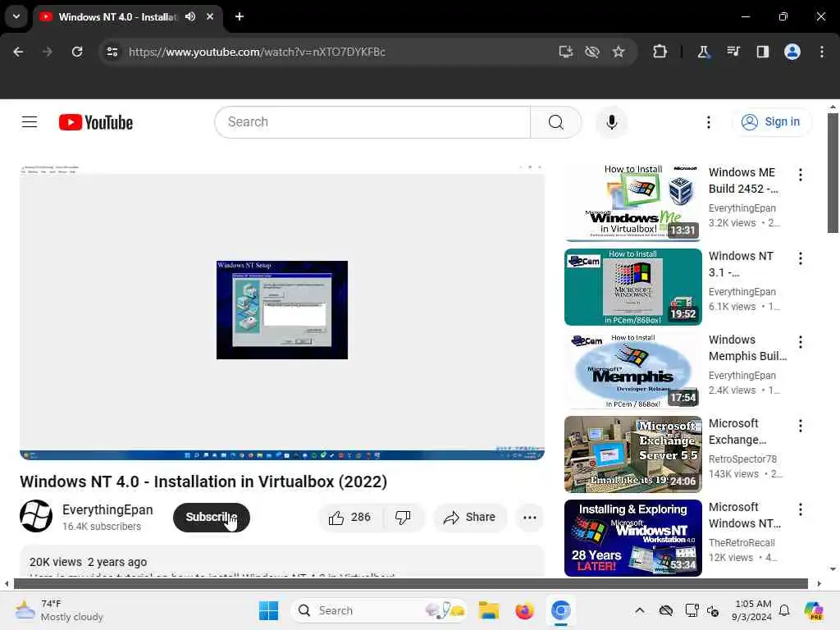Start voice search with microphone icon
Image resolution: width=840 pixels, height=630 pixels.
611,122
